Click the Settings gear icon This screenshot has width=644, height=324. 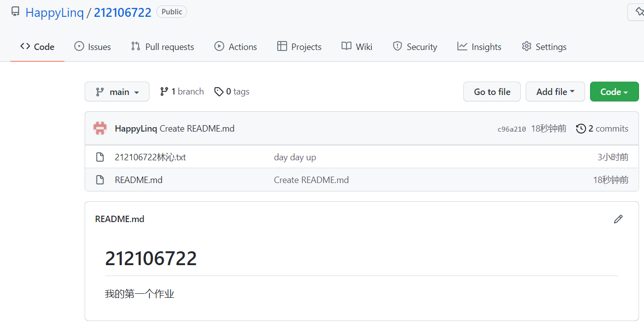click(x=526, y=46)
